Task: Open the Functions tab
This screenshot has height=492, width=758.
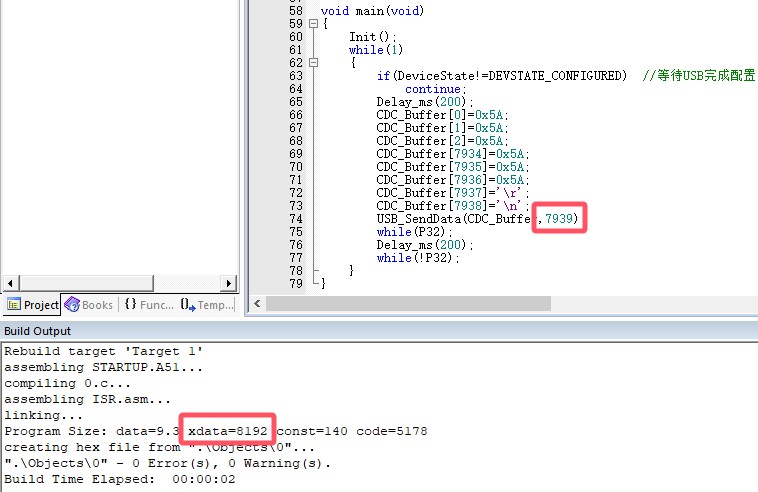Action: tap(148, 305)
